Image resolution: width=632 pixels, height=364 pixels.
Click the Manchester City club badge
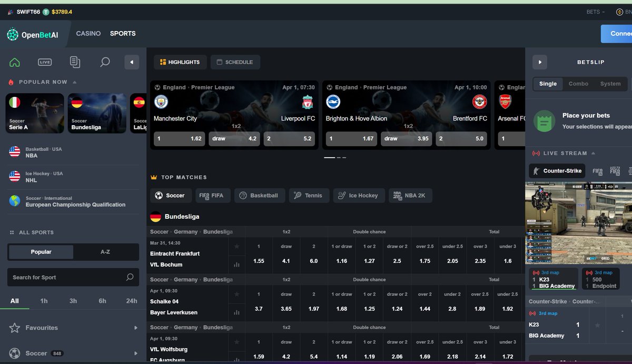(x=161, y=102)
